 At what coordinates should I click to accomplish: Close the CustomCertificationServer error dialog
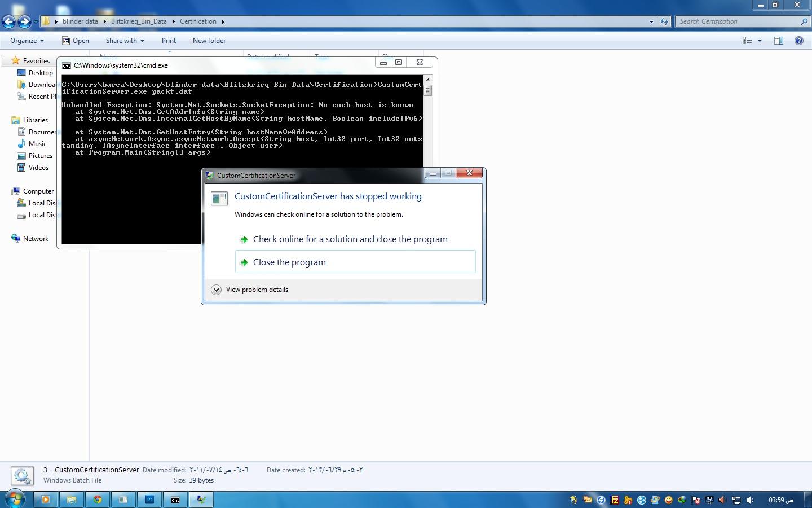[x=469, y=173]
